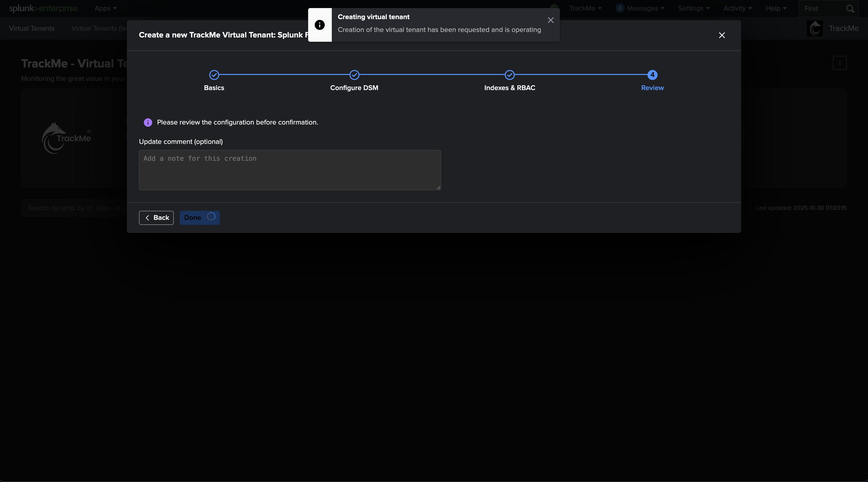Open the Help menu
This screenshot has height=482, width=868.
tap(776, 8)
